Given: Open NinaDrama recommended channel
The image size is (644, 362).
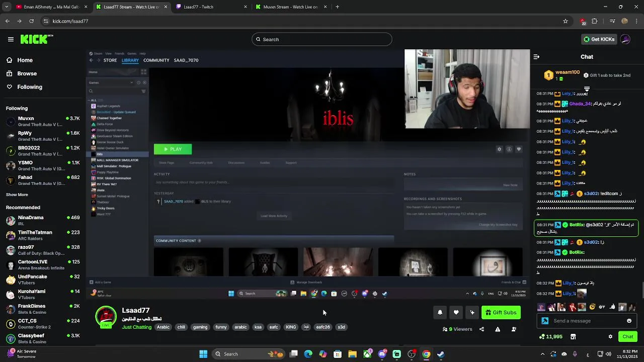Looking at the screenshot, I should [x=43, y=220].
